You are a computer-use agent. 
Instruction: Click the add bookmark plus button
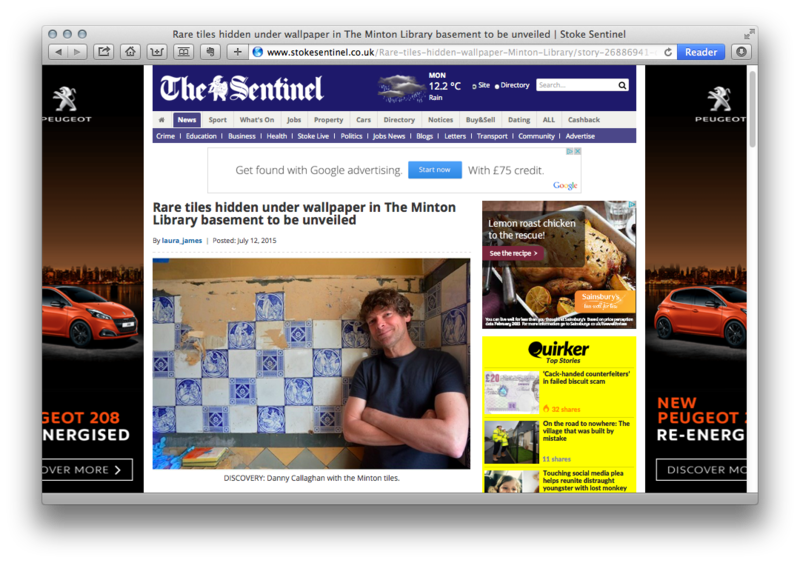pos(237,52)
